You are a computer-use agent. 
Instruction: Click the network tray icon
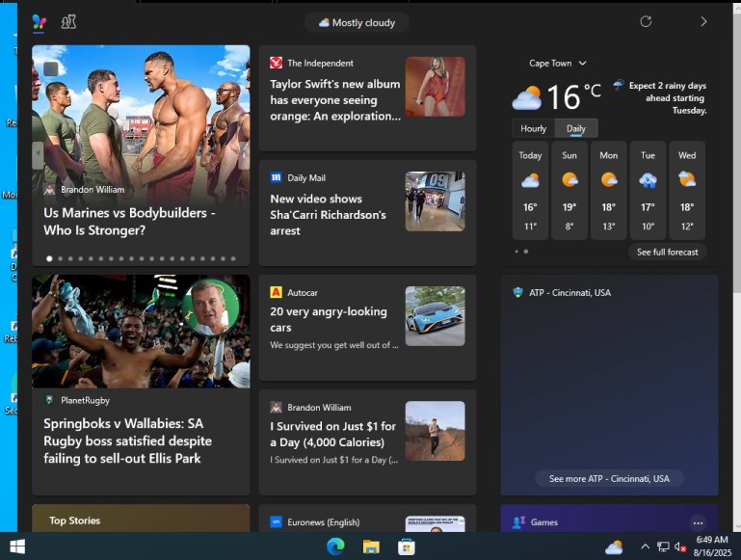point(663,547)
